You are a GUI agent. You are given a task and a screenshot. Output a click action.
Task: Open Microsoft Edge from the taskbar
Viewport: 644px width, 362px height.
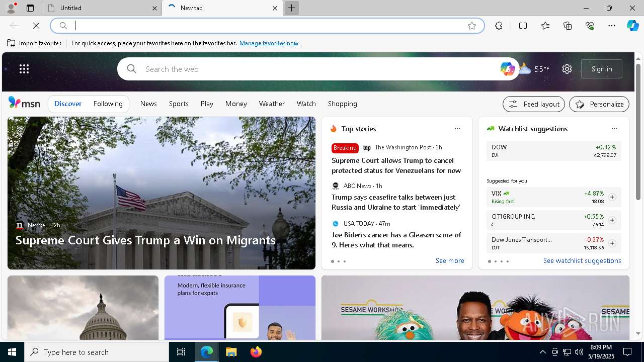[207, 352]
